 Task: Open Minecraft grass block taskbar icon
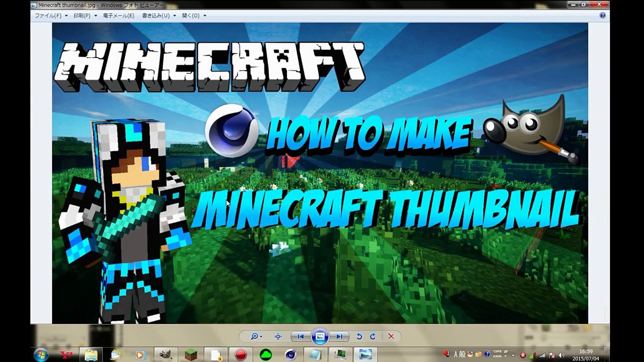191,354
